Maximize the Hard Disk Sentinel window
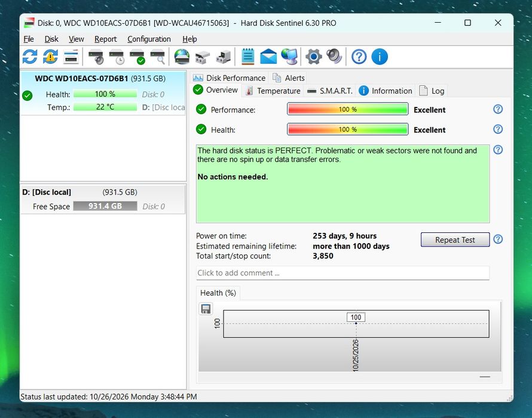This screenshot has width=532, height=418. [x=467, y=23]
